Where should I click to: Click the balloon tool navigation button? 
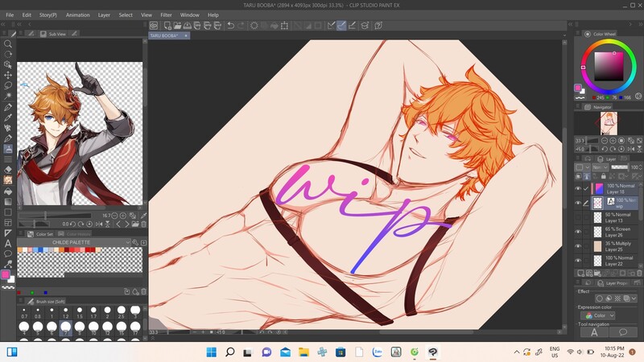click(623, 332)
